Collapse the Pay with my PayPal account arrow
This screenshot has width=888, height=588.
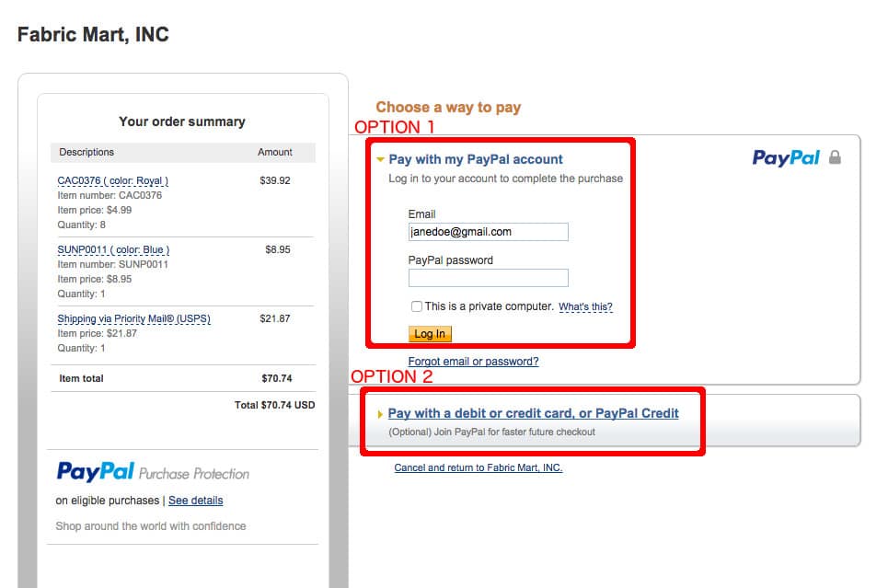pyautogui.click(x=380, y=159)
